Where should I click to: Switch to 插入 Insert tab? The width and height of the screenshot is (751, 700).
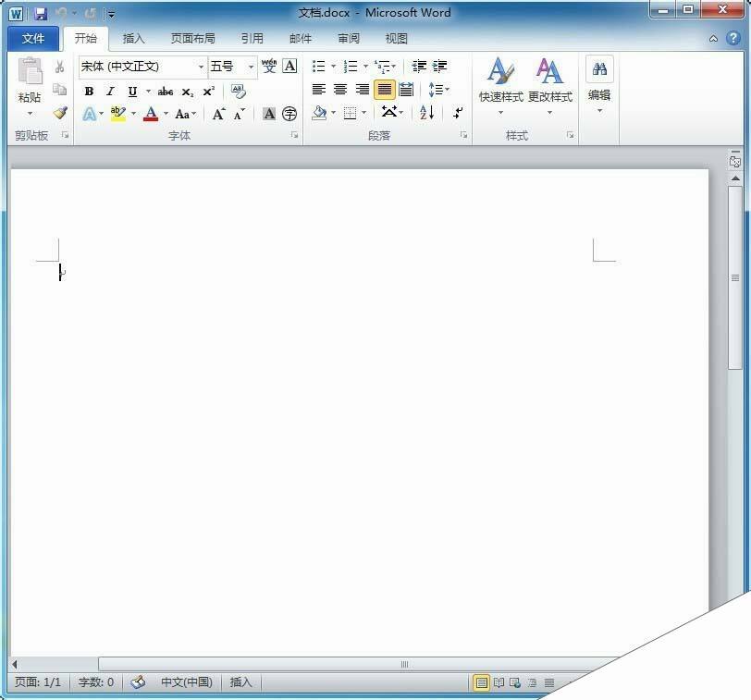pos(133,38)
